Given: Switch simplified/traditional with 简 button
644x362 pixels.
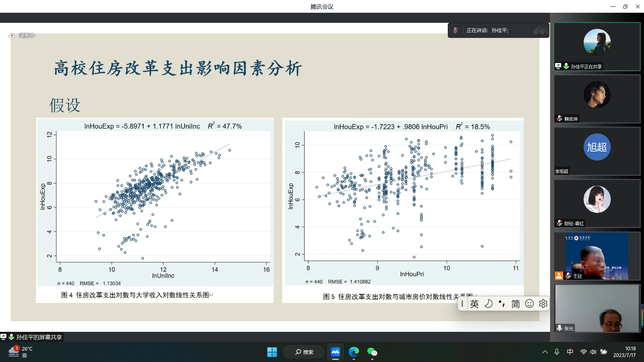Looking at the screenshot, I should tap(516, 304).
